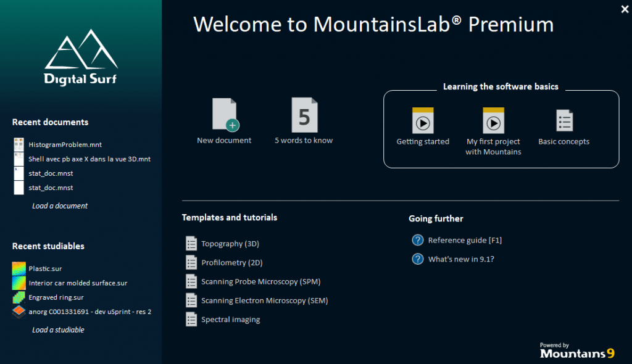Viewport: 632px width, 364px height.
Task: Open the Scanning Probe Microscopy (SPM) template
Action: click(260, 281)
